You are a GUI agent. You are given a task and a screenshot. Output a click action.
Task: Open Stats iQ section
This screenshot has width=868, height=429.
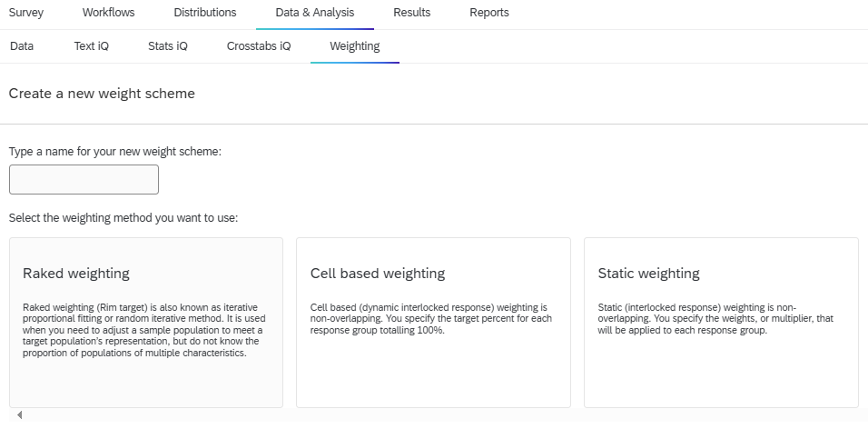(x=168, y=46)
